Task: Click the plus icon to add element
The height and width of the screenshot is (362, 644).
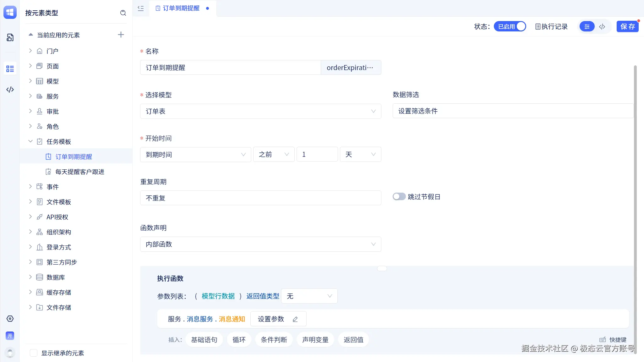Action: (x=121, y=35)
